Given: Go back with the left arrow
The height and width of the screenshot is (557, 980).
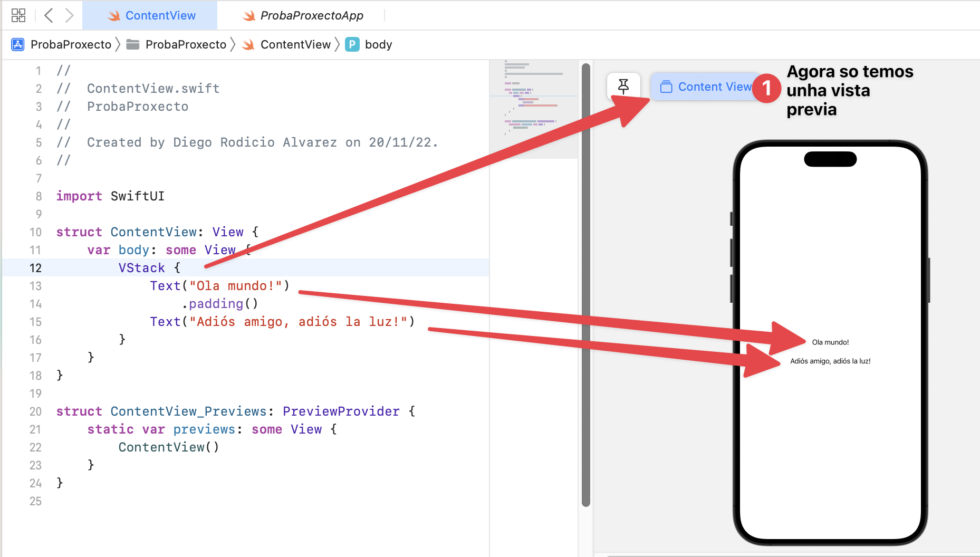Looking at the screenshot, I should pos(49,15).
